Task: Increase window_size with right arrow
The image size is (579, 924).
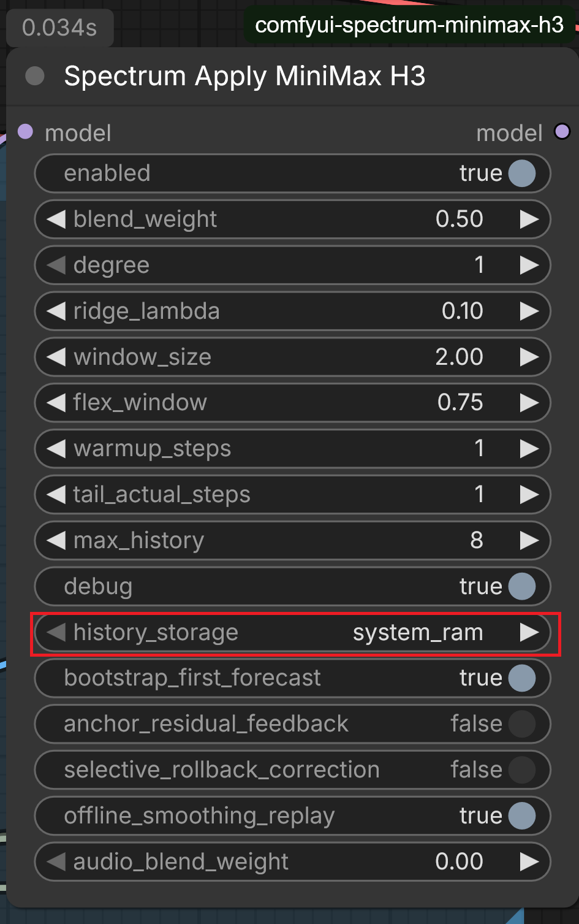Action: [x=529, y=357]
